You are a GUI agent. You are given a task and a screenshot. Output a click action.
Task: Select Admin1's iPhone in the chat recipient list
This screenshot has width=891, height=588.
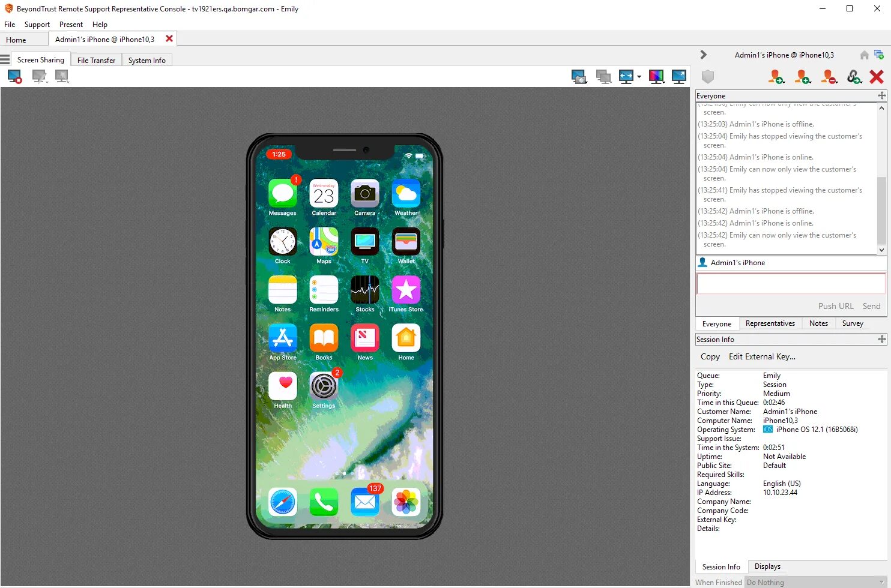[791, 262]
